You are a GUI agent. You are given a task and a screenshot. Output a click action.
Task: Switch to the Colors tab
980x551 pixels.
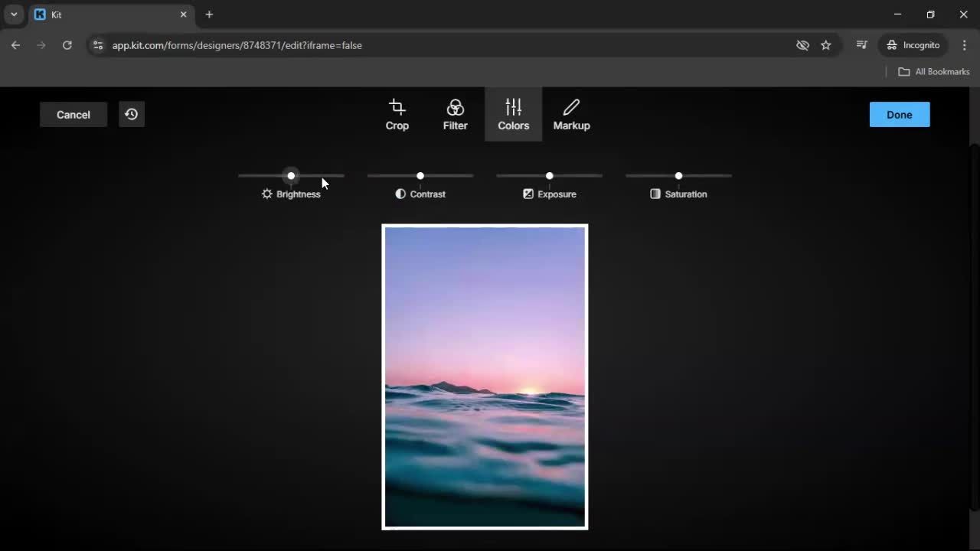(x=513, y=113)
